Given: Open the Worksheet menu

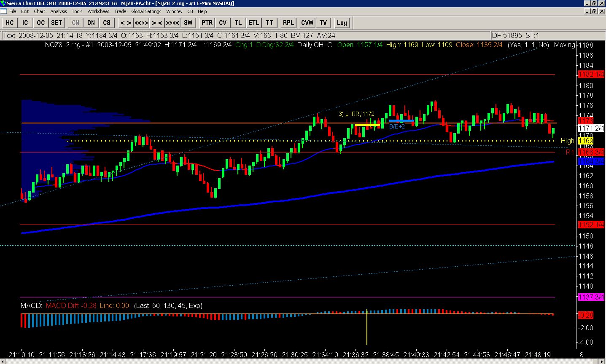Looking at the screenshot, I should (98, 11).
